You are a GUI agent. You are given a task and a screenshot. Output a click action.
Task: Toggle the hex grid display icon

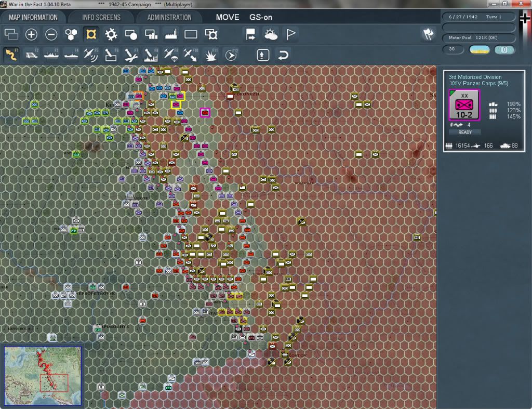point(71,34)
